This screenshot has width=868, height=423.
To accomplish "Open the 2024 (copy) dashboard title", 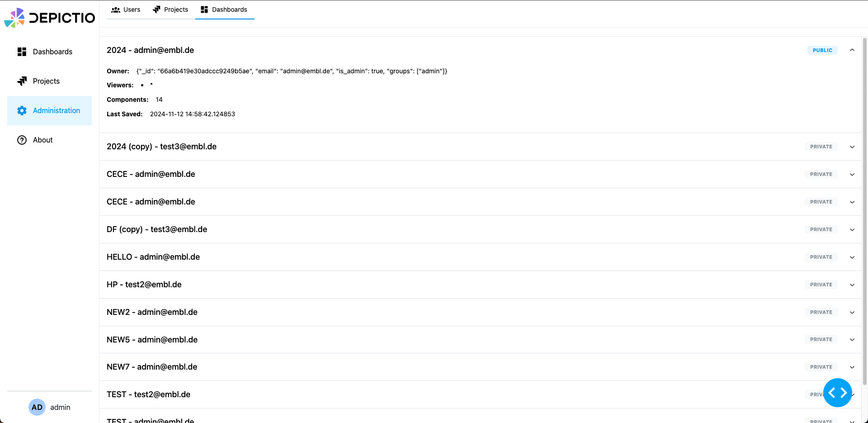I will [x=161, y=146].
